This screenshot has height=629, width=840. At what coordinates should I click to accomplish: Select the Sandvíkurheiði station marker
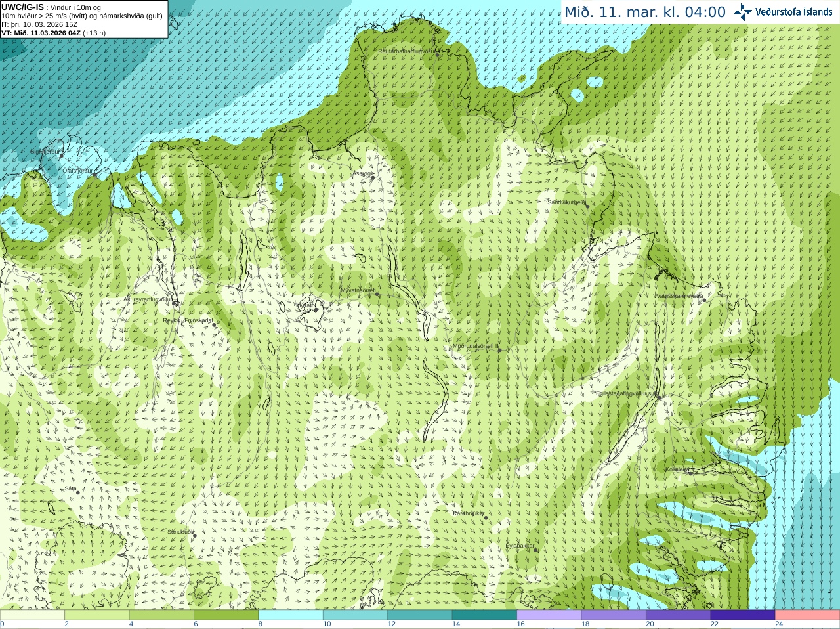(587, 206)
